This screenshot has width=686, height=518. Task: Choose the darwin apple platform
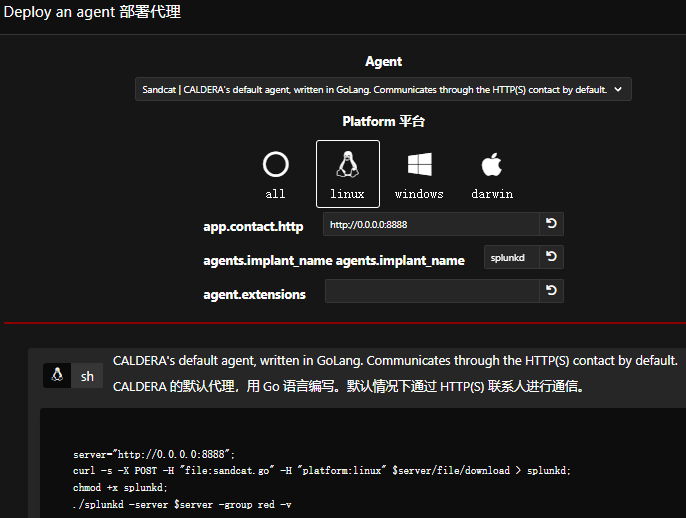pyautogui.click(x=492, y=164)
